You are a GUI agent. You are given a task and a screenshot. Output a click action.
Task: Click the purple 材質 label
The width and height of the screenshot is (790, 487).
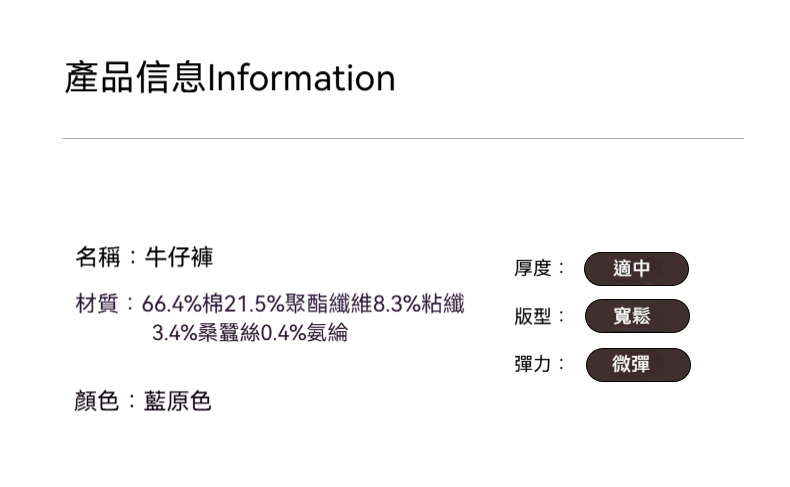98,303
